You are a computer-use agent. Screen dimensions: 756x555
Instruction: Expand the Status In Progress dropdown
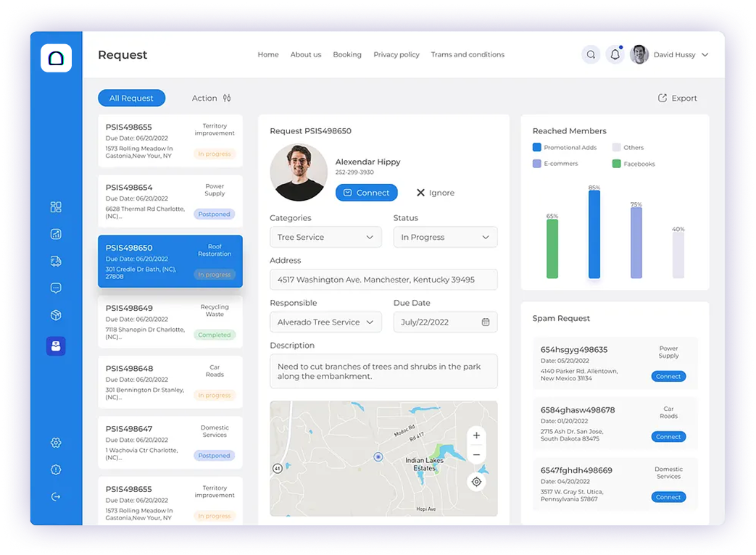(x=445, y=237)
